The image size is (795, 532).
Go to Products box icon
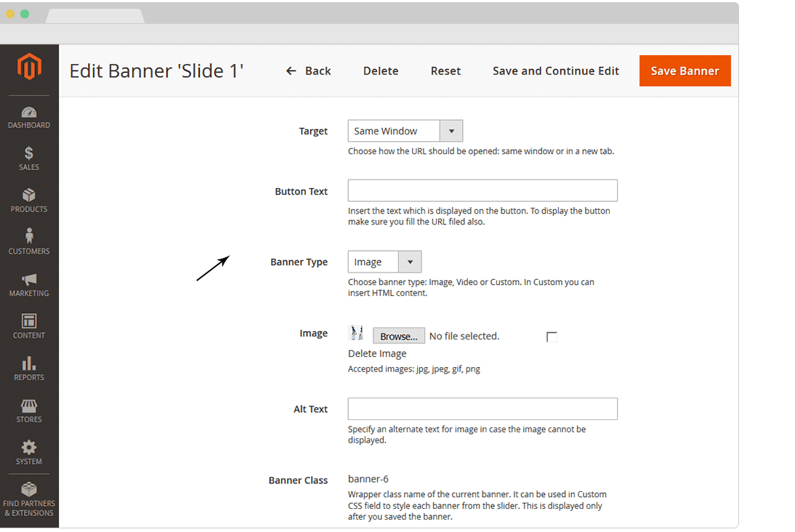29,196
